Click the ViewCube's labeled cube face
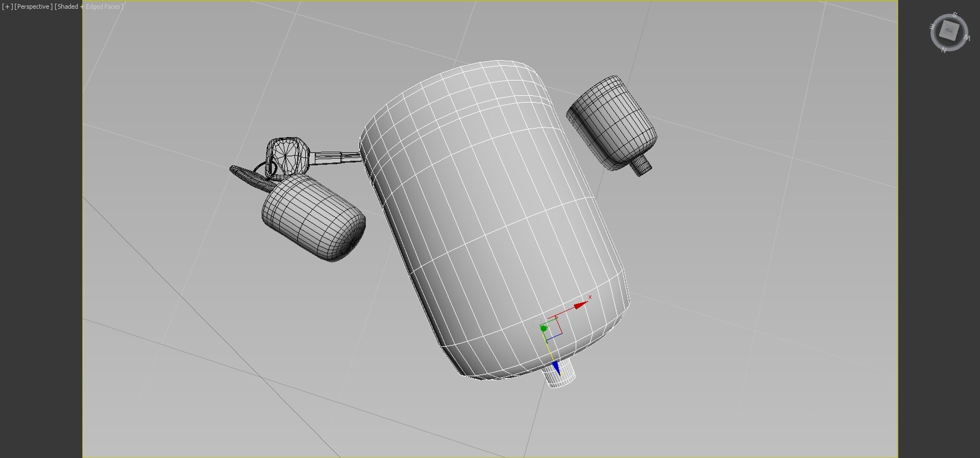Image resolution: width=980 pixels, height=458 pixels. click(x=949, y=31)
